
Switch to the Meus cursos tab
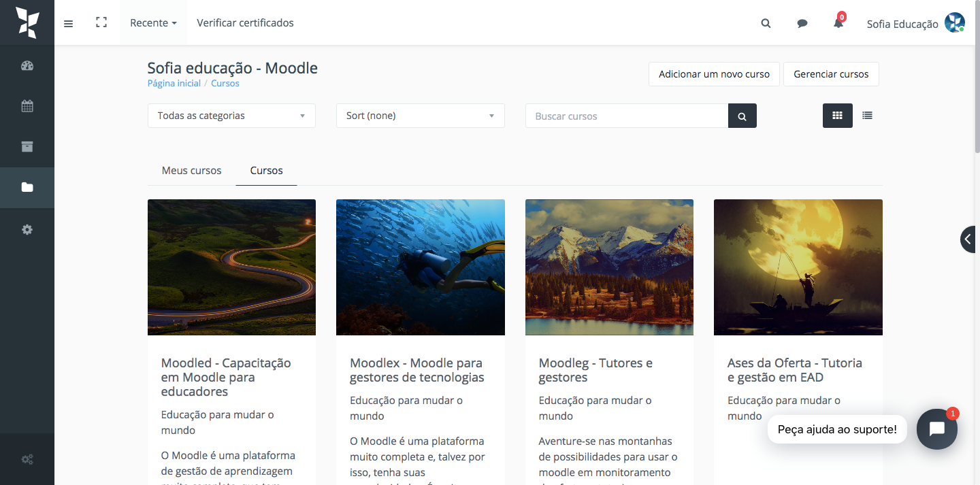tap(191, 171)
